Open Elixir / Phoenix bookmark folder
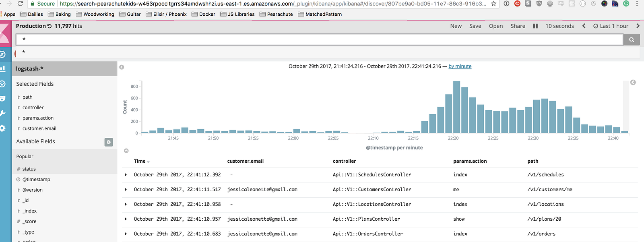The width and height of the screenshot is (644, 242). [166, 14]
